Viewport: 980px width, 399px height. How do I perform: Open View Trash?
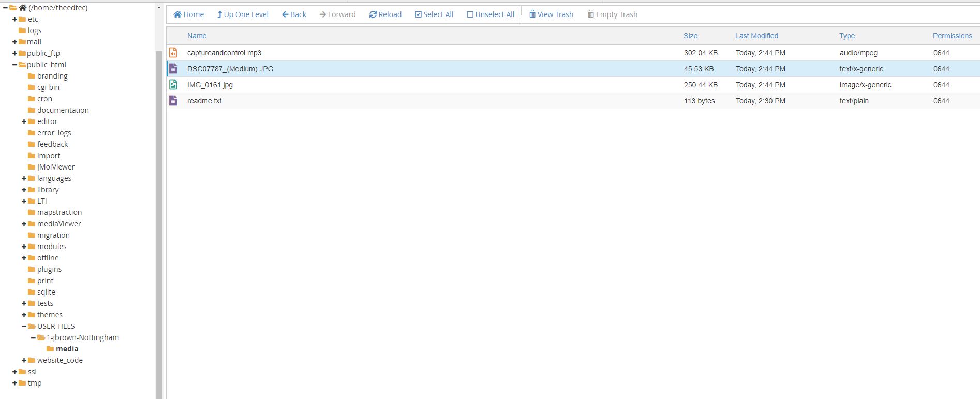[551, 14]
